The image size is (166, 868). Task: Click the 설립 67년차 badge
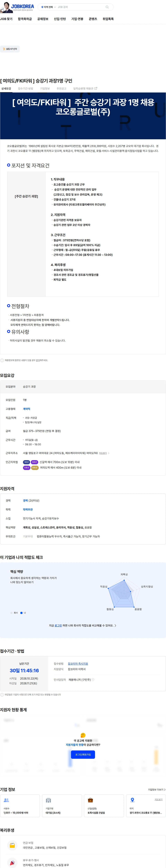tap(10, 49)
